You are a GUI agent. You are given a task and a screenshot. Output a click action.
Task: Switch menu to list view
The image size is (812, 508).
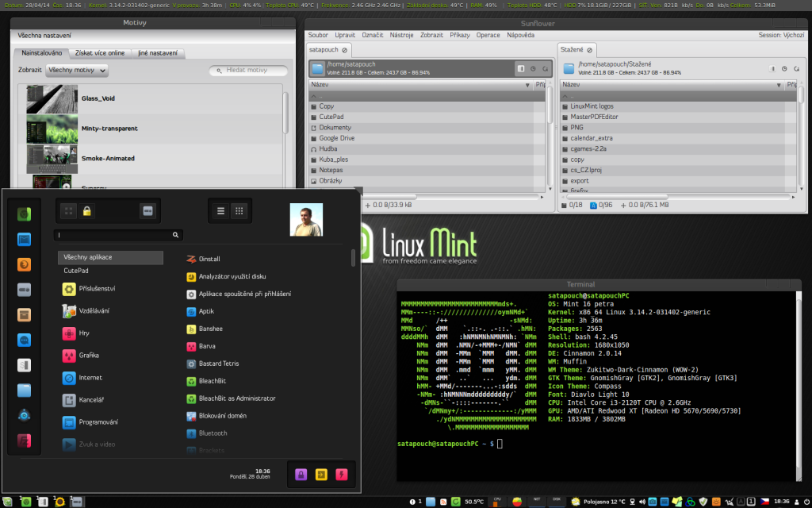point(220,211)
